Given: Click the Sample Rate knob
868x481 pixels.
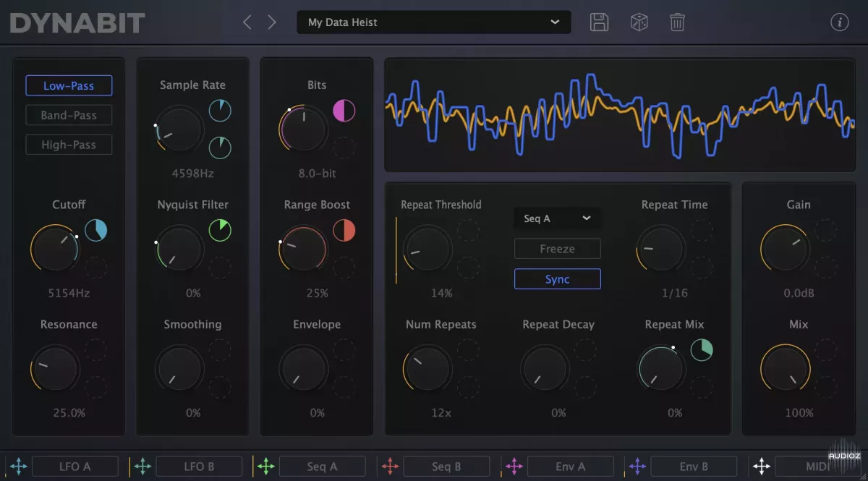Looking at the screenshot, I should click(179, 129).
